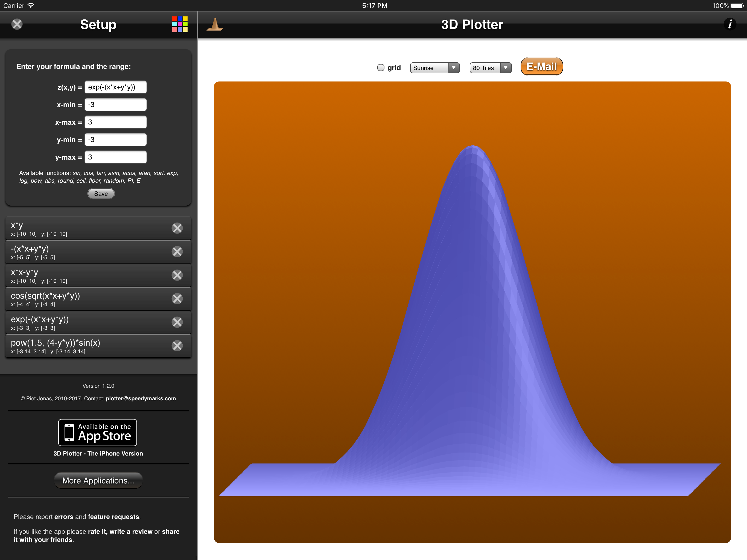The image size is (747, 560).
Task: Close the Setup panel with X icon
Action: 17,24
